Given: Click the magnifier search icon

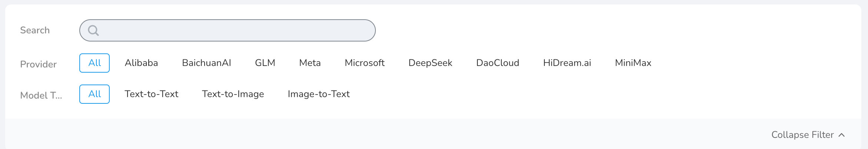Looking at the screenshot, I should [93, 30].
